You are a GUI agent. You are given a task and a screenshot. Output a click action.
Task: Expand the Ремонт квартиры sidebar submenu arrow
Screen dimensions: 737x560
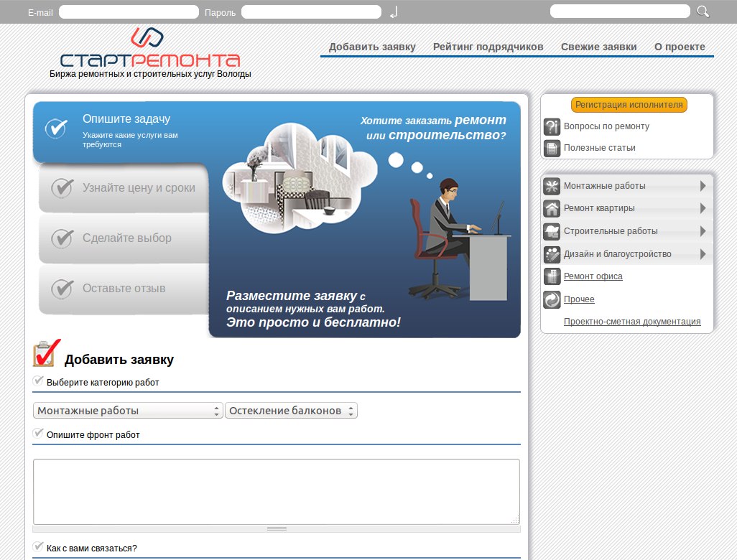pos(703,209)
